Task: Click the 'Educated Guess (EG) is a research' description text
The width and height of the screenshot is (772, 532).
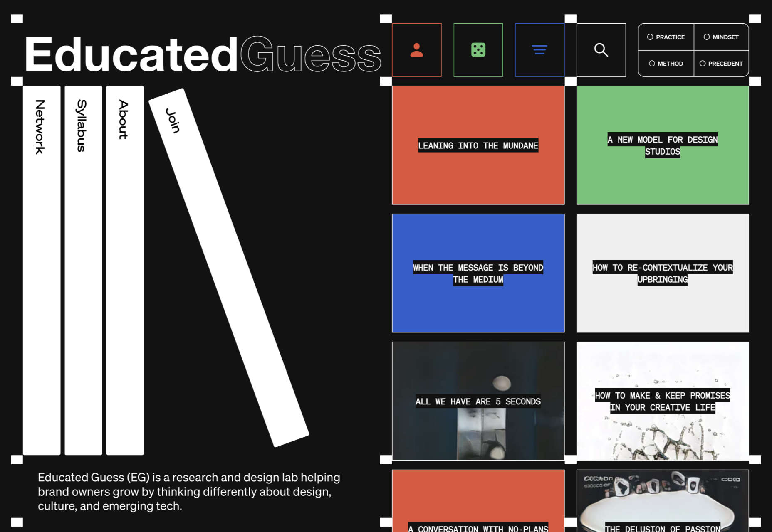Action: (189, 491)
